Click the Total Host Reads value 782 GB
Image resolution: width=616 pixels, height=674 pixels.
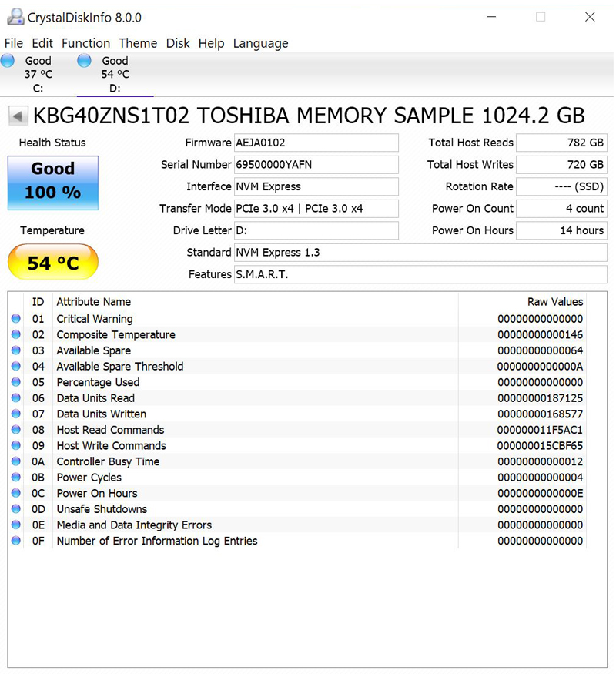point(561,143)
